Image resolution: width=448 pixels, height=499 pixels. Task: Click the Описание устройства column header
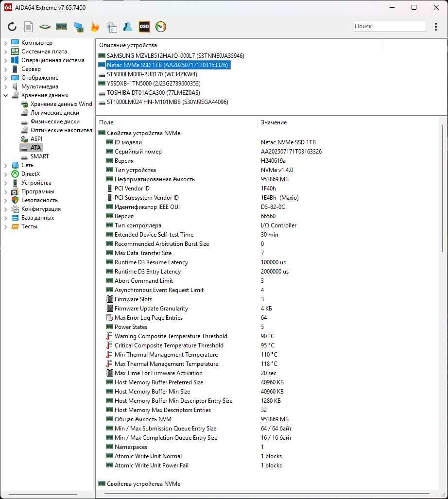pos(239,45)
